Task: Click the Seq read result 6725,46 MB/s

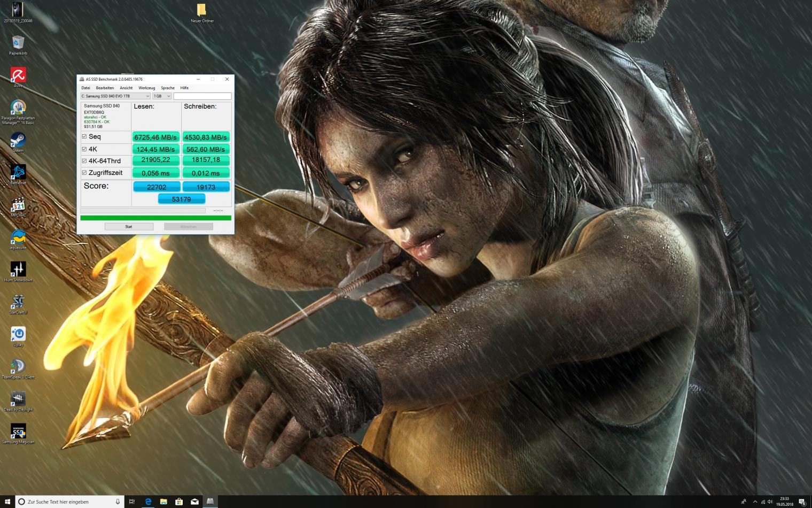Action: 155,137
